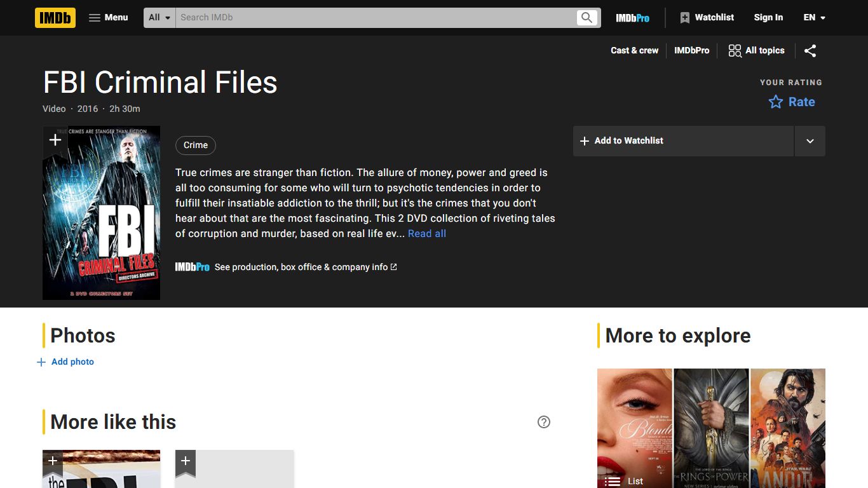Click Read all to expand plot
The width and height of the screenshot is (868, 488).
427,234
